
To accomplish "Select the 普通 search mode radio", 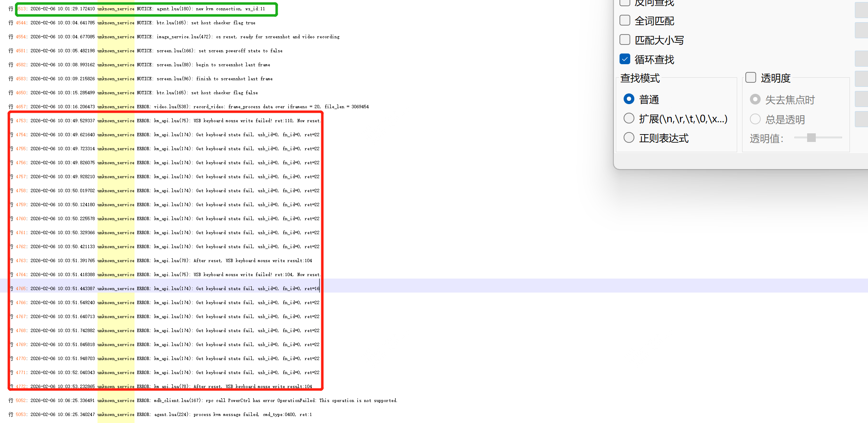I will pyautogui.click(x=629, y=99).
